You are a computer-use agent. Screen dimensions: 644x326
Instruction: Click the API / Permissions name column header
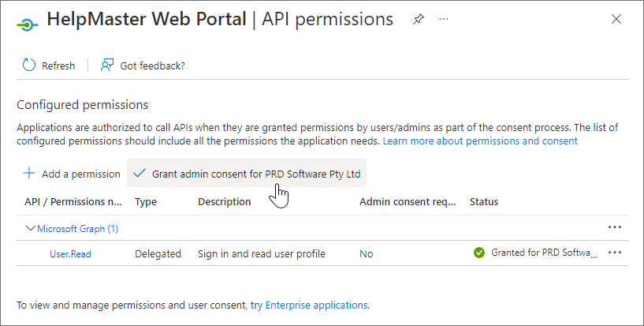(73, 202)
